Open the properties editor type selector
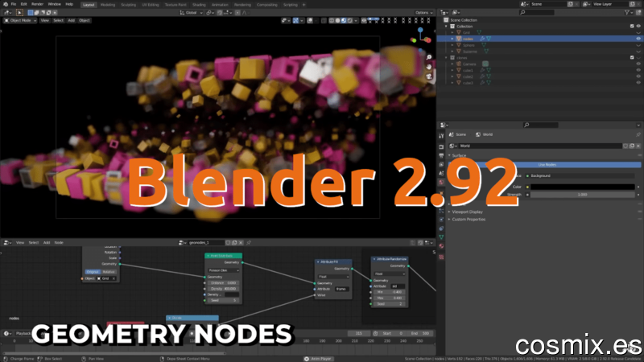The image size is (644, 362). click(x=444, y=125)
